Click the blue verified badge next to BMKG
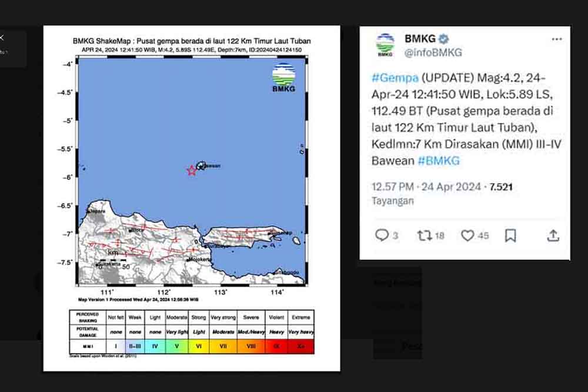588x392 pixels. [444, 39]
